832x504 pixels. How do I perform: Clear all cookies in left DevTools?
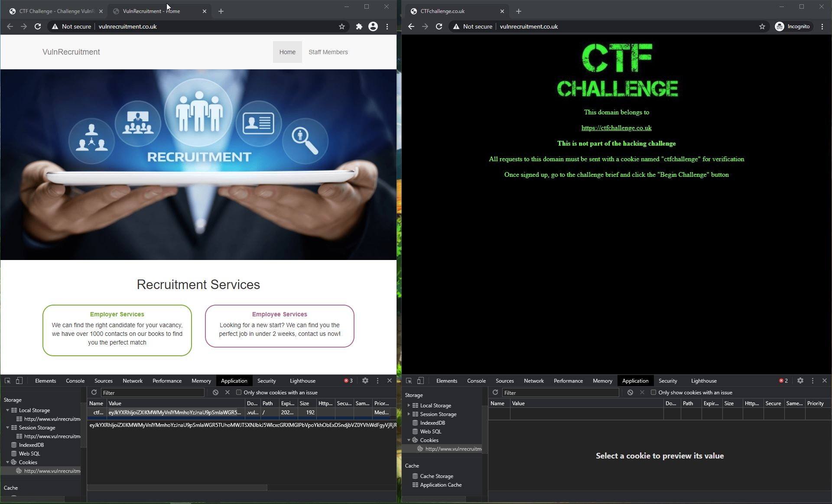tap(215, 392)
